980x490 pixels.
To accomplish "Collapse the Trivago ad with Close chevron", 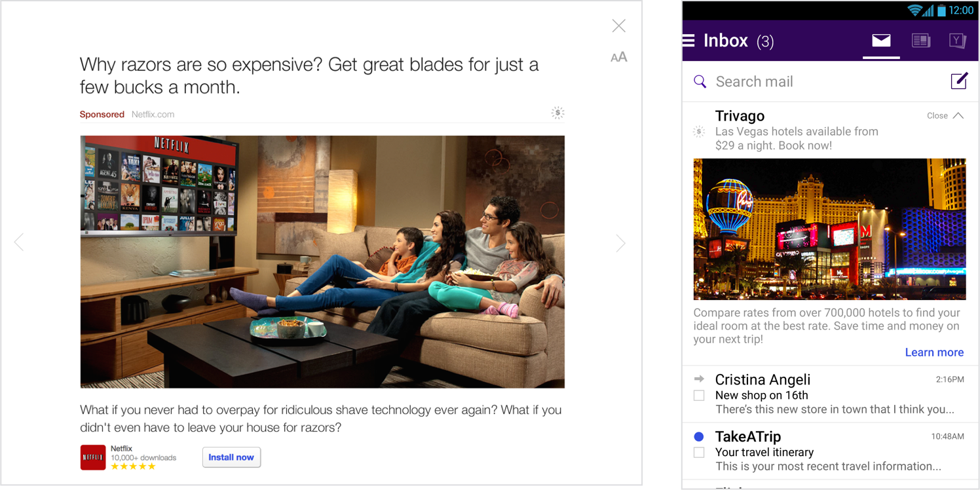I will click(x=945, y=115).
